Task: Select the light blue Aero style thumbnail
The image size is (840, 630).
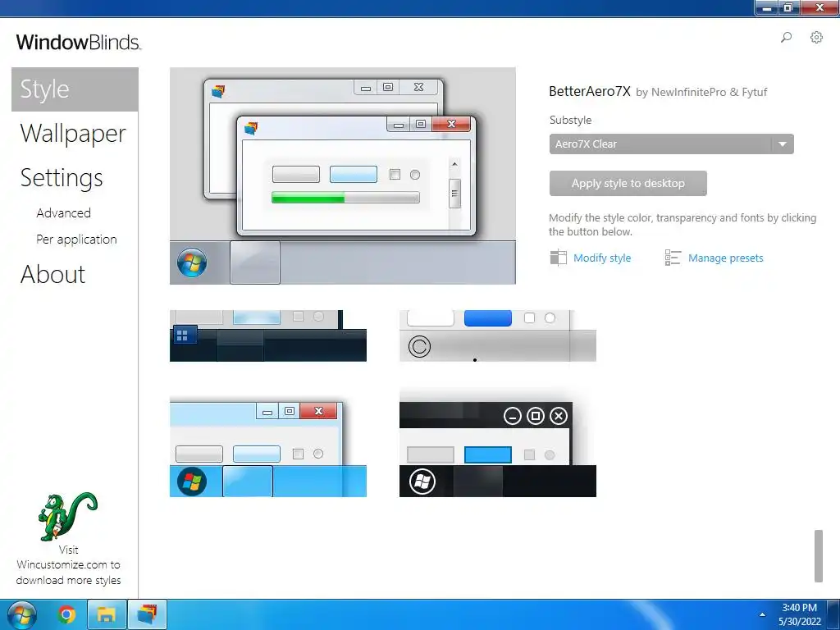Action: (x=268, y=447)
